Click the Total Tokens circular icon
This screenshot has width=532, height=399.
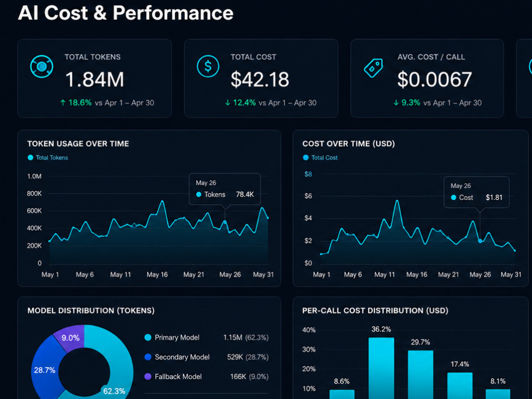click(x=41, y=66)
